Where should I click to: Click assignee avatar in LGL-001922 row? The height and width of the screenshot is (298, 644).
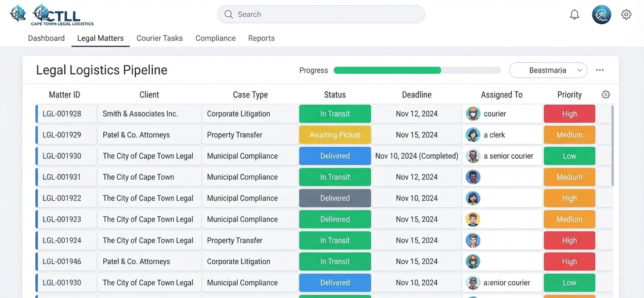click(x=473, y=198)
